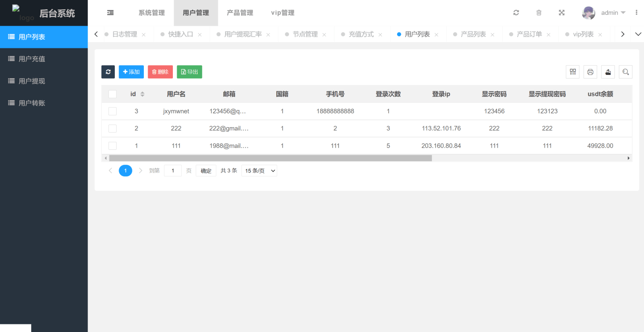Viewport: 644px width, 332px height.
Task: Open the vip管理 top menu
Action: click(x=283, y=13)
